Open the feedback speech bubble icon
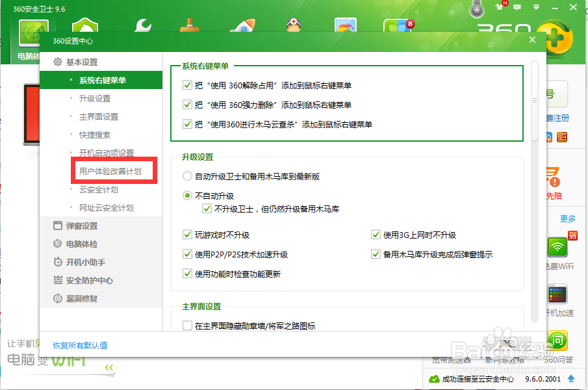The image size is (588, 390). click(x=517, y=7)
